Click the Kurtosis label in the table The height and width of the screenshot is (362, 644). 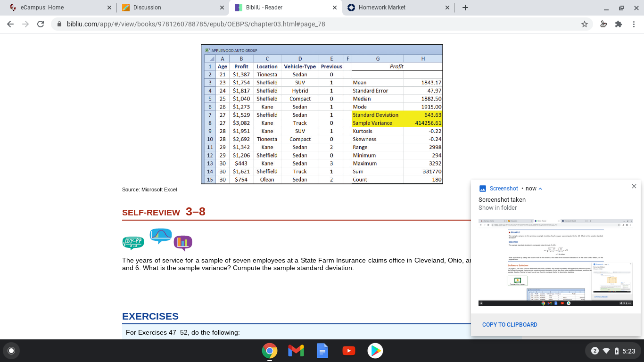pyautogui.click(x=363, y=131)
